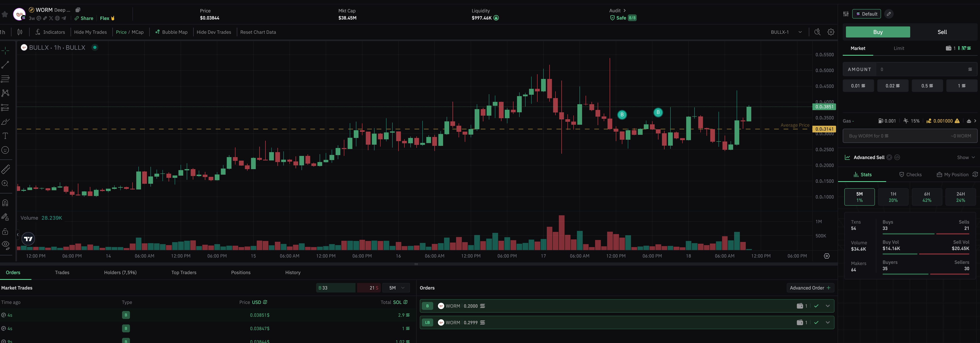Switch to the Sell side
Screen dimensions: 980x343
tap(942, 32)
